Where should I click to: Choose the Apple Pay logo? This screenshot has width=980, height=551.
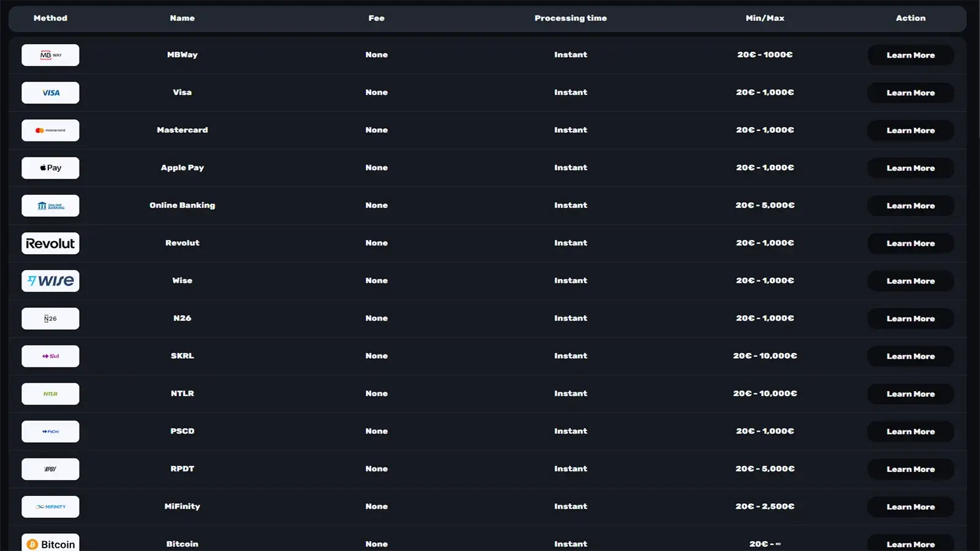coord(50,168)
